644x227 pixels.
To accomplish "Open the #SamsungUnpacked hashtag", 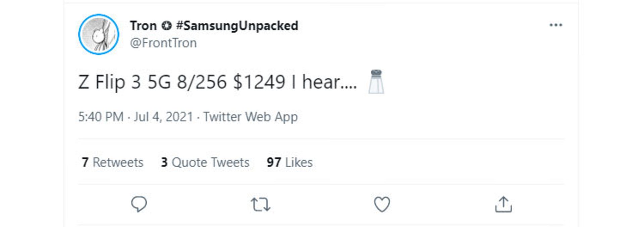I will [237, 26].
